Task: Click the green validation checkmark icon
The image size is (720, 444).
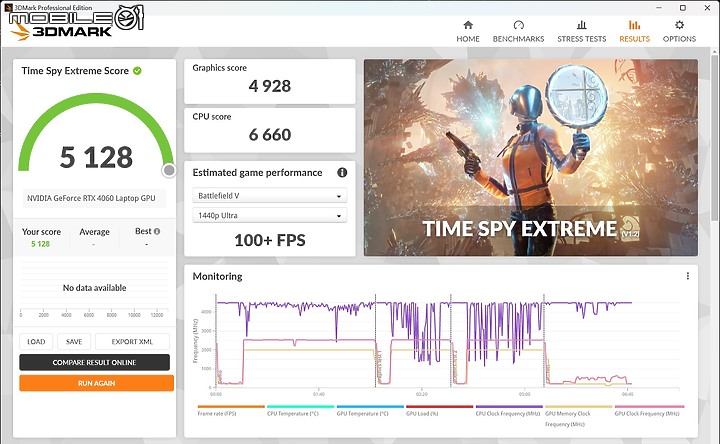Action: [x=137, y=71]
